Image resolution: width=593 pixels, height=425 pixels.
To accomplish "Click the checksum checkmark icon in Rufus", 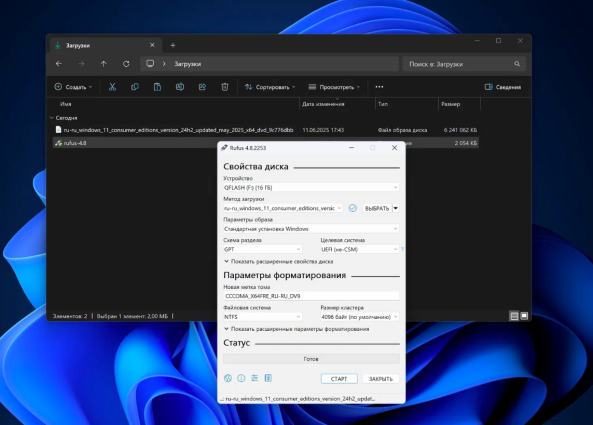I will pos(352,208).
